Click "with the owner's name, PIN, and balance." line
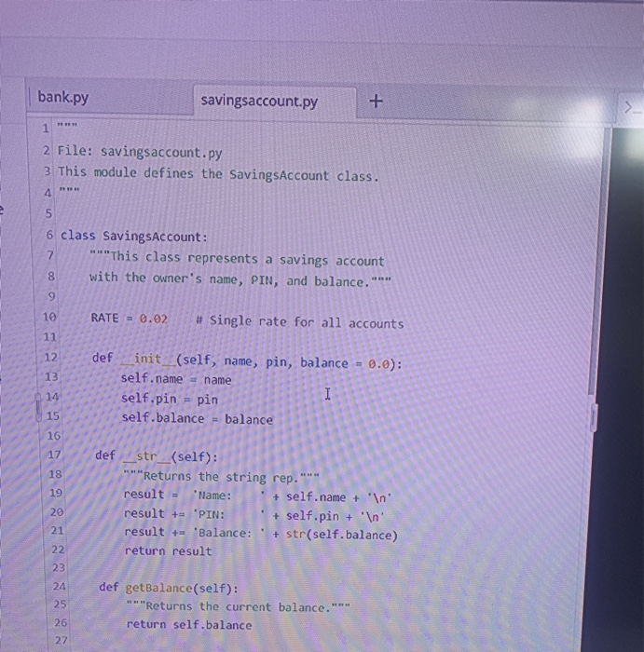644x652 pixels. click(x=240, y=279)
